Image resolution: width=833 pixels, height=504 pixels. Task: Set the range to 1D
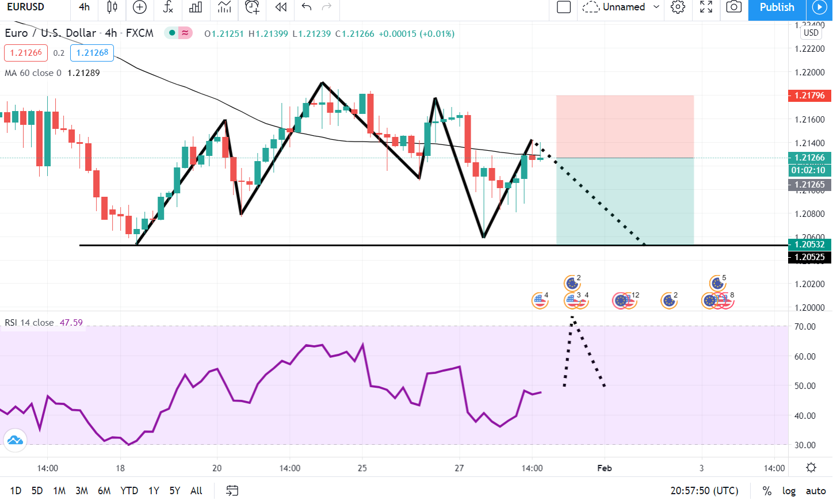click(16, 491)
